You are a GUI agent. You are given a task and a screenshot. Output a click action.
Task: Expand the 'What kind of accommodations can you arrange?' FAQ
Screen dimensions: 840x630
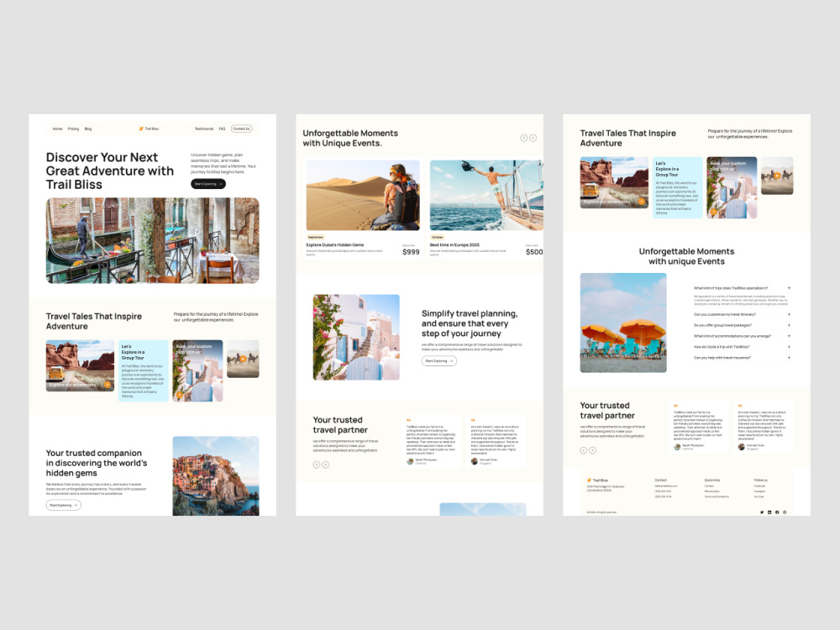742,336
